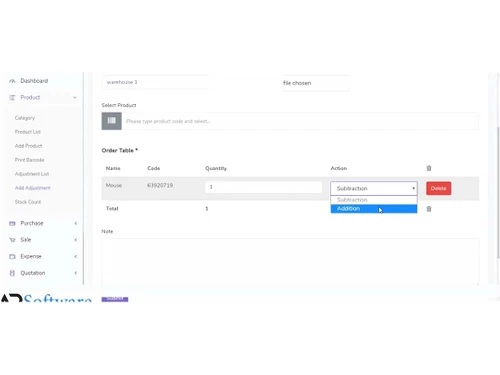
Task: Open Print Barcode page
Action: coord(29,160)
